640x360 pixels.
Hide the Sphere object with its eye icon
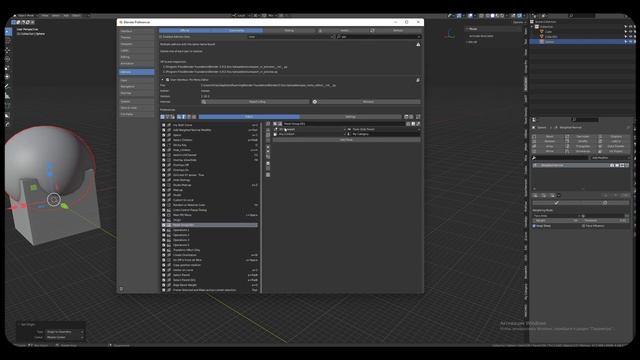coord(630,42)
